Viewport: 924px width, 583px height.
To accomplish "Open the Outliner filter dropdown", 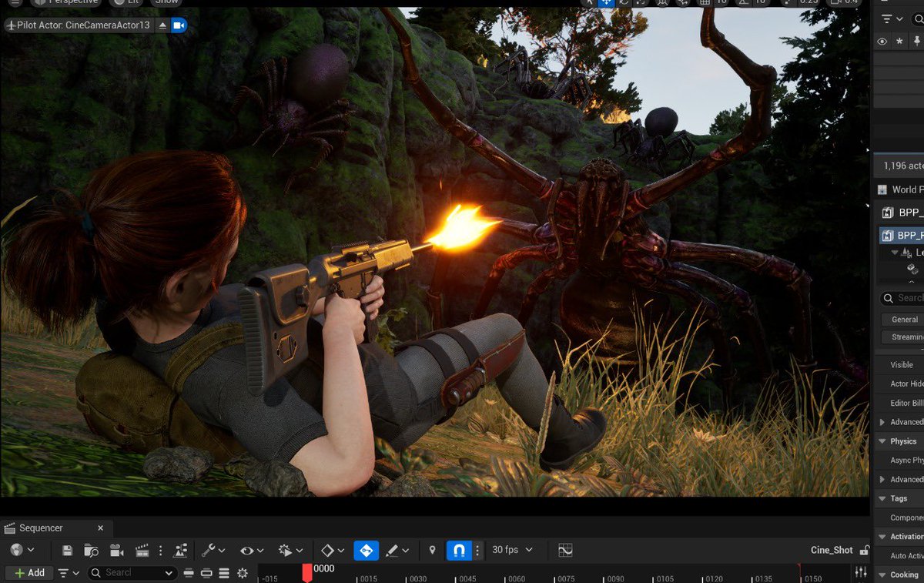I will (x=892, y=18).
